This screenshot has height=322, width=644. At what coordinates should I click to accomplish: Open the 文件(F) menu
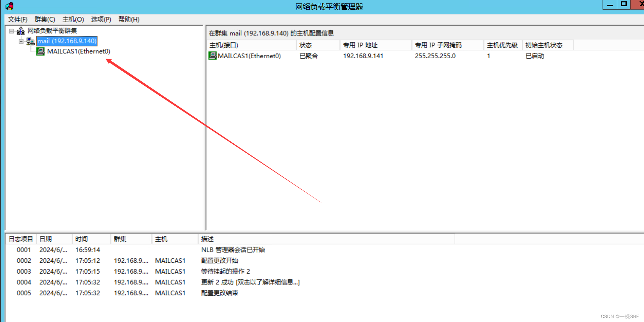[17, 19]
